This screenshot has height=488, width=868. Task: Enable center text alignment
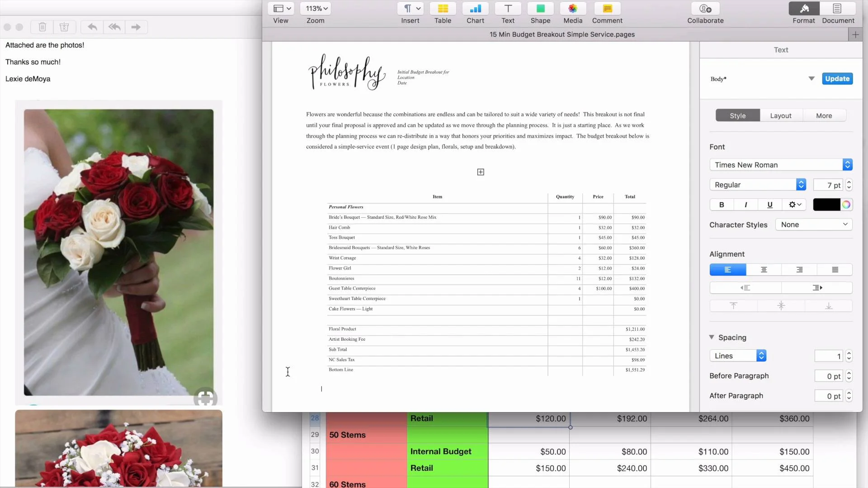click(764, 270)
